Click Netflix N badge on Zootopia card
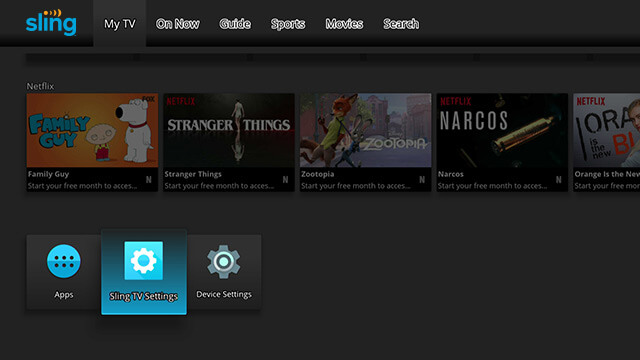The image size is (640, 360). click(x=422, y=180)
